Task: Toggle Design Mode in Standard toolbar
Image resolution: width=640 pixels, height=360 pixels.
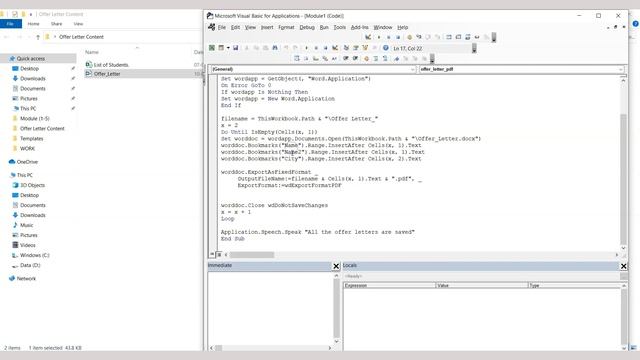Action: (335, 48)
